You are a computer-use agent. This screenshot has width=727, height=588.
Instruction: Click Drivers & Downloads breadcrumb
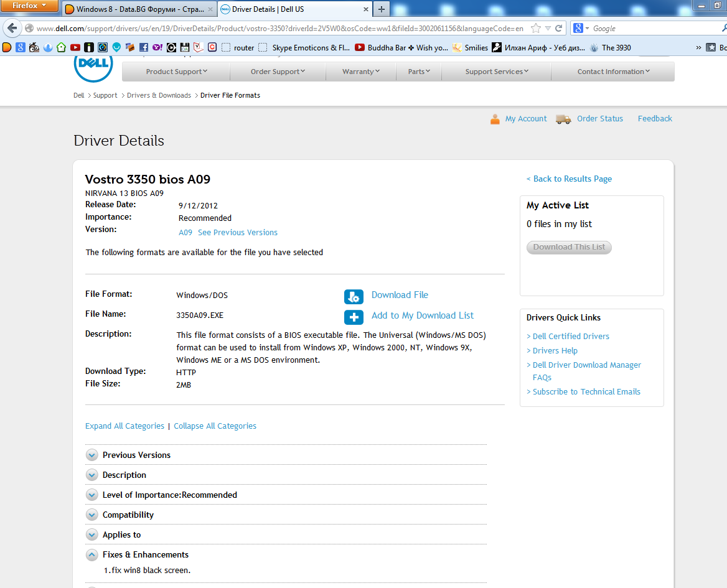pyautogui.click(x=159, y=95)
